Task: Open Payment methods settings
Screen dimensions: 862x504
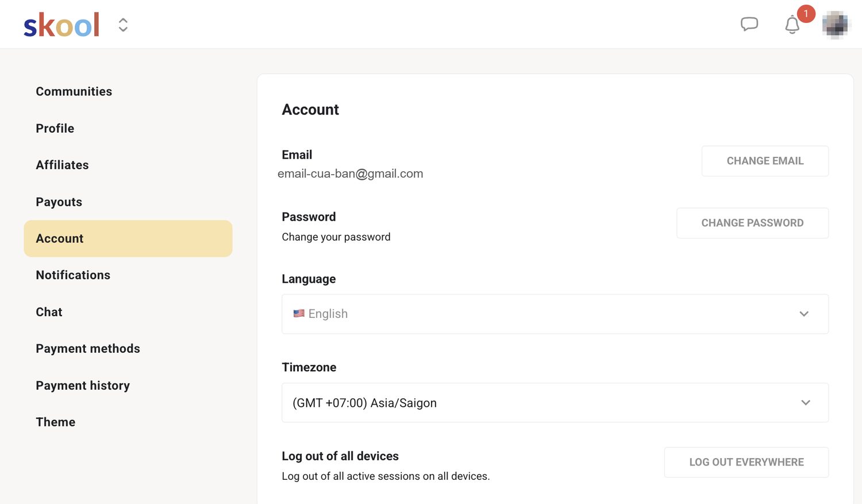Action: 88,349
